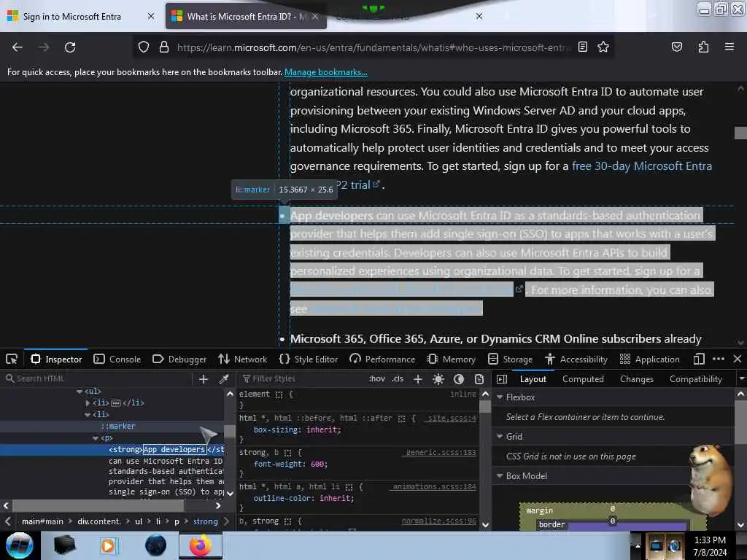
Task: Add a new CSS rule with plus icon
Action: [418, 379]
